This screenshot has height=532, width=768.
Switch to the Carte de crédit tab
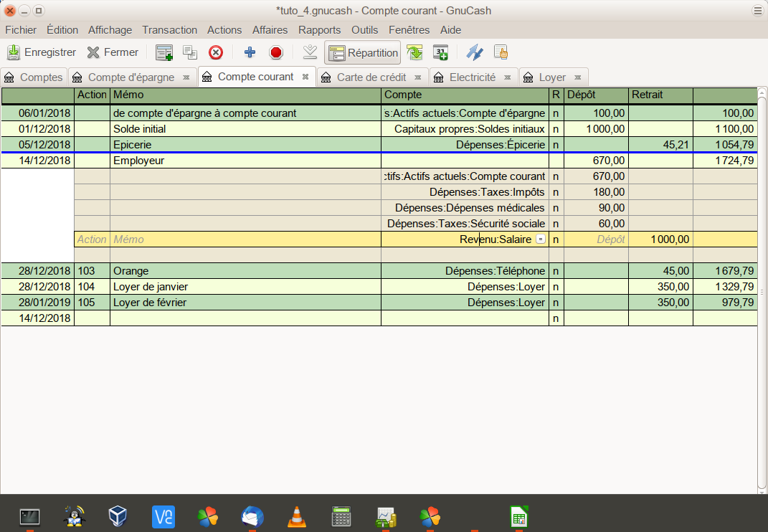[x=371, y=77]
